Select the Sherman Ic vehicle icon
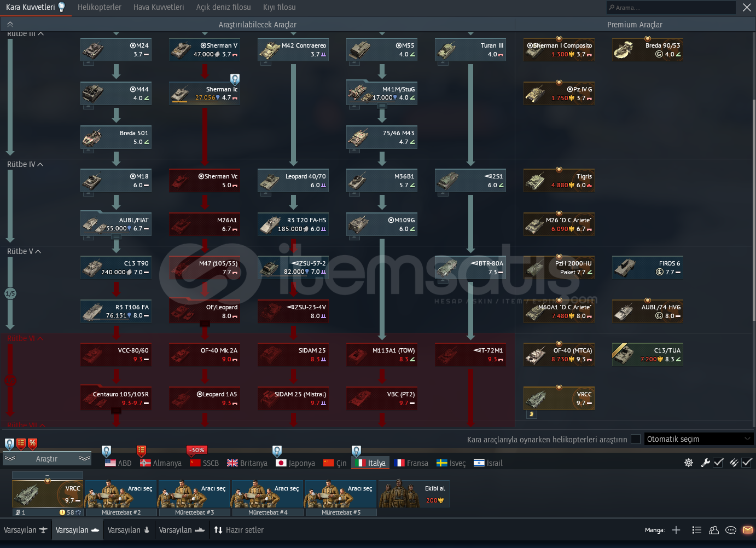The image size is (756, 548). click(x=181, y=94)
